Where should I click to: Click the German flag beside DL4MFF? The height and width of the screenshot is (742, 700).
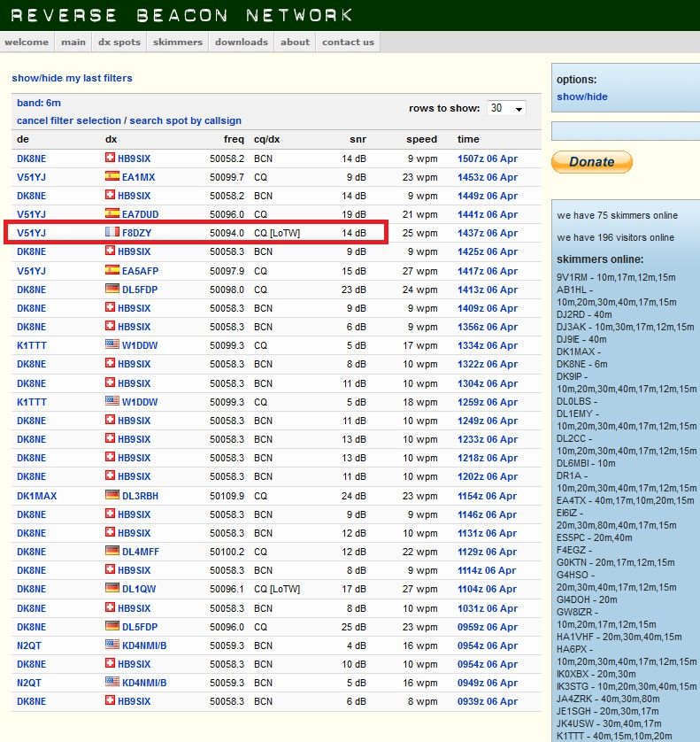[x=112, y=551]
